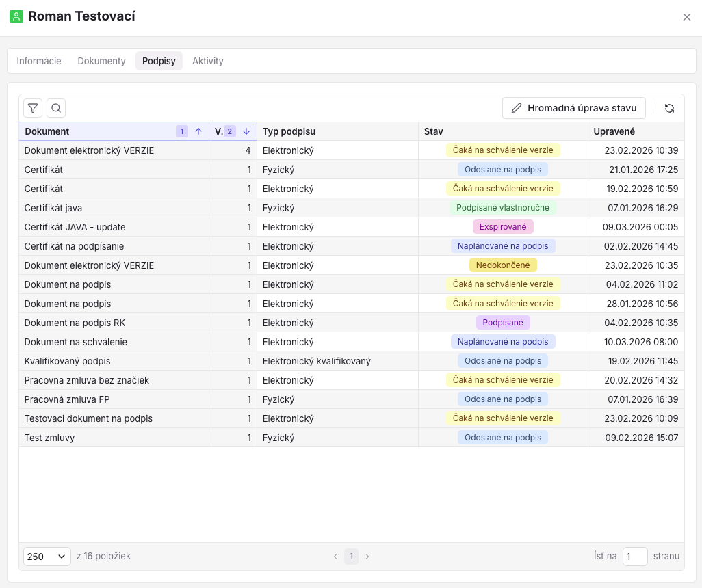
Task: Click the Exspirované status badge
Action: (x=503, y=227)
